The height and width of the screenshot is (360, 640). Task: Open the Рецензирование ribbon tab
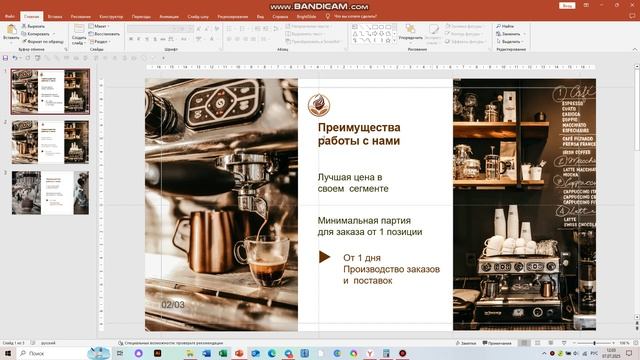[233, 17]
